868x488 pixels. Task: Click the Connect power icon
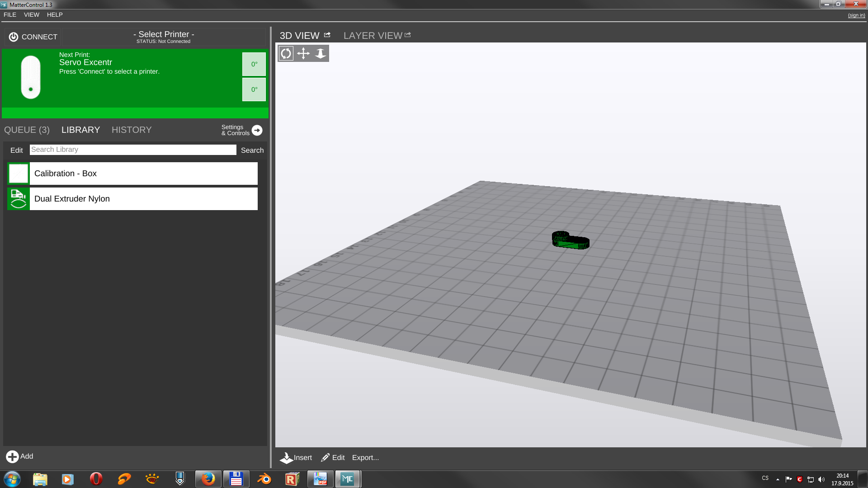click(x=14, y=37)
